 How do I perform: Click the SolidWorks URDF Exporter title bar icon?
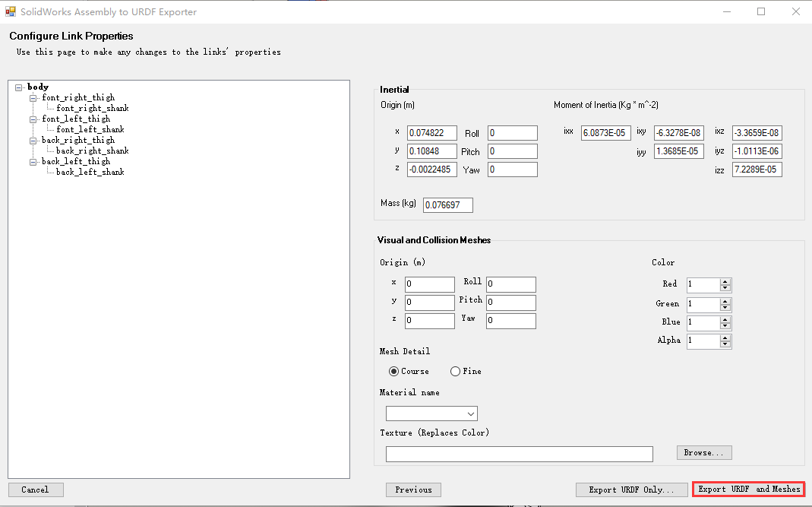(x=11, y=12)
